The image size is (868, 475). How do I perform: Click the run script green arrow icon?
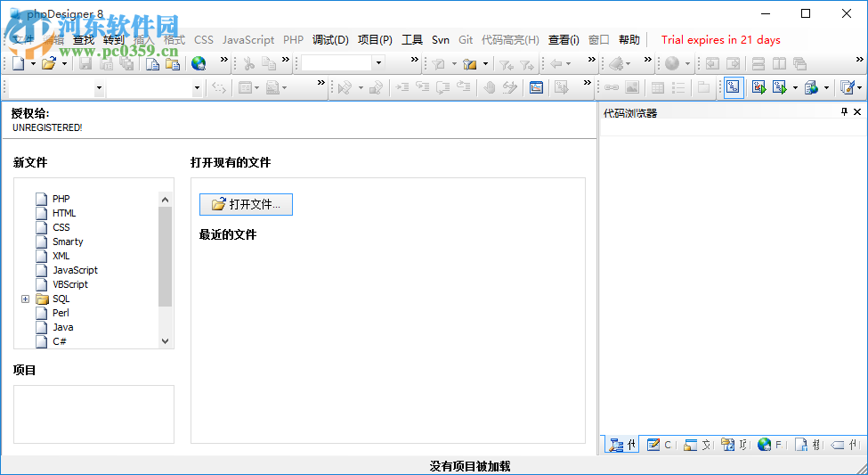pos(780,87)
